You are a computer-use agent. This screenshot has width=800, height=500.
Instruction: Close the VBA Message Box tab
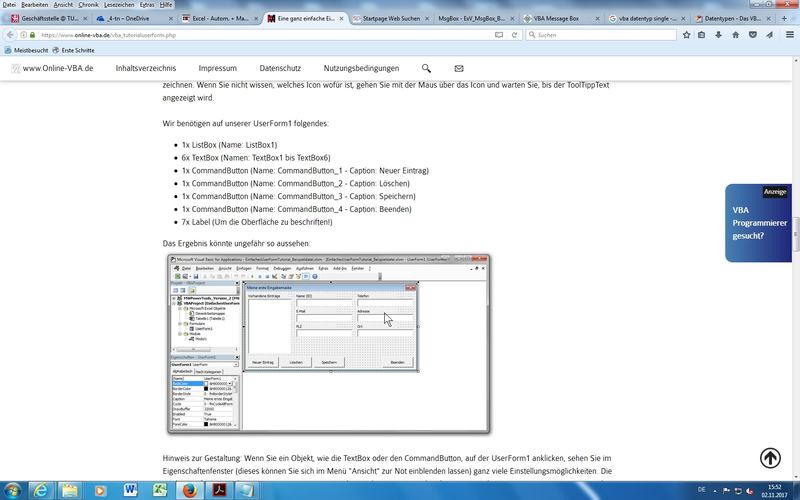597,18
